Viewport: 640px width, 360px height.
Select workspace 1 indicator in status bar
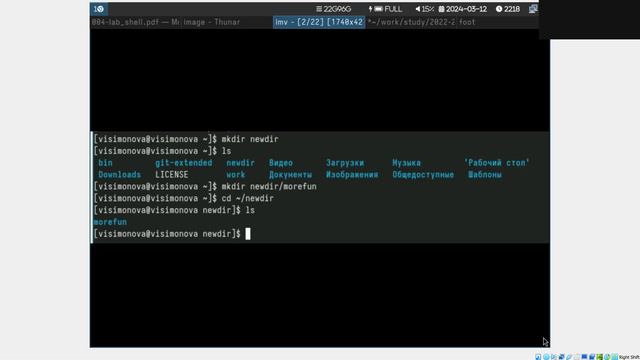[99, 9]
